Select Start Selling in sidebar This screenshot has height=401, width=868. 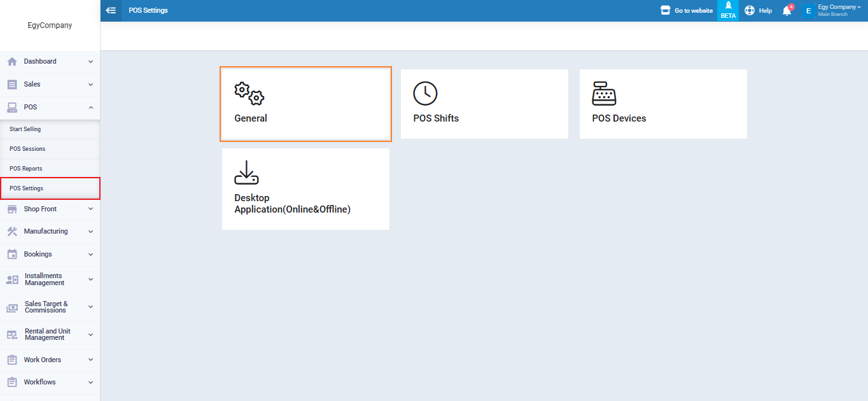pos(25,129)
